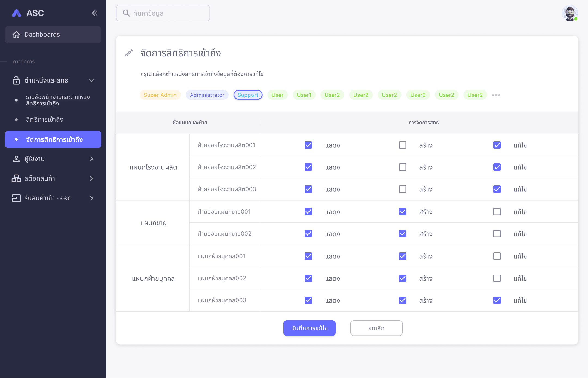Collapse the sidebar with double-chevron icon

[x=94, y=13]
